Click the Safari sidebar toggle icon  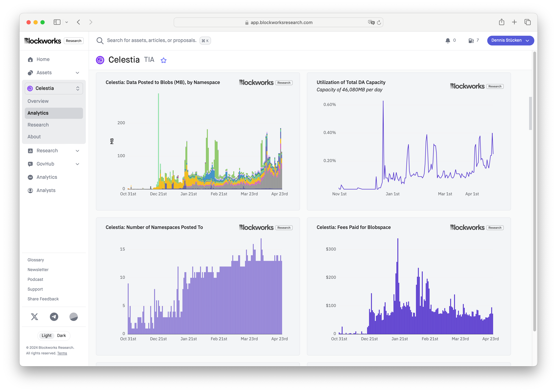57,22
